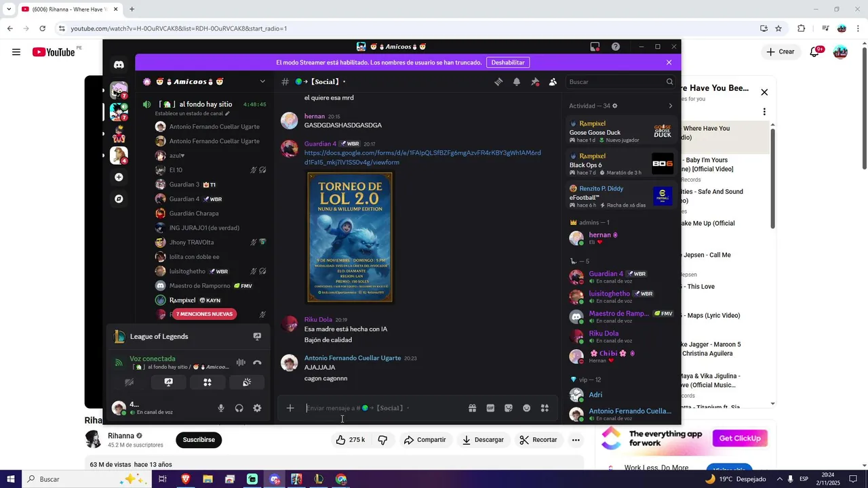Toggle camera on in voice panel

[x=129, y=382]
